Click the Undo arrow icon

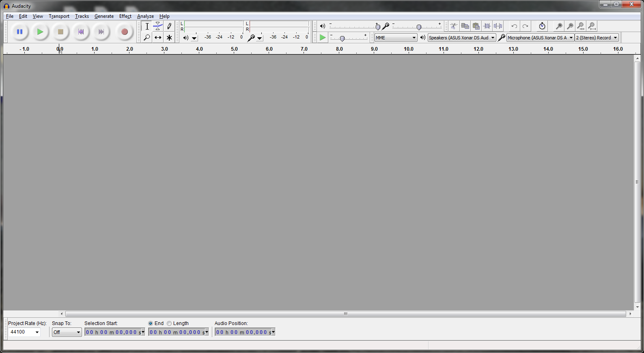coord(514,26)
